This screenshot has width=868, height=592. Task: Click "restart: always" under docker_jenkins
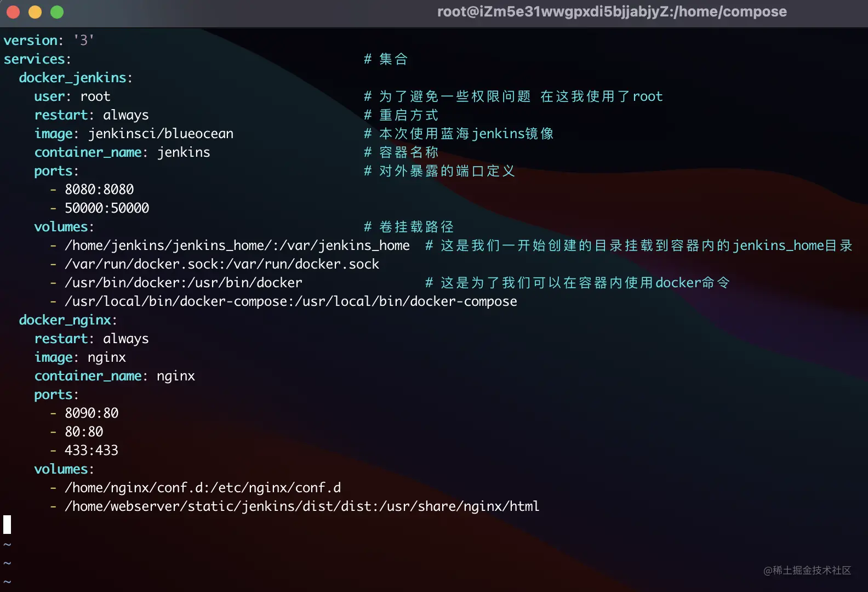click(x=92, y=115)
